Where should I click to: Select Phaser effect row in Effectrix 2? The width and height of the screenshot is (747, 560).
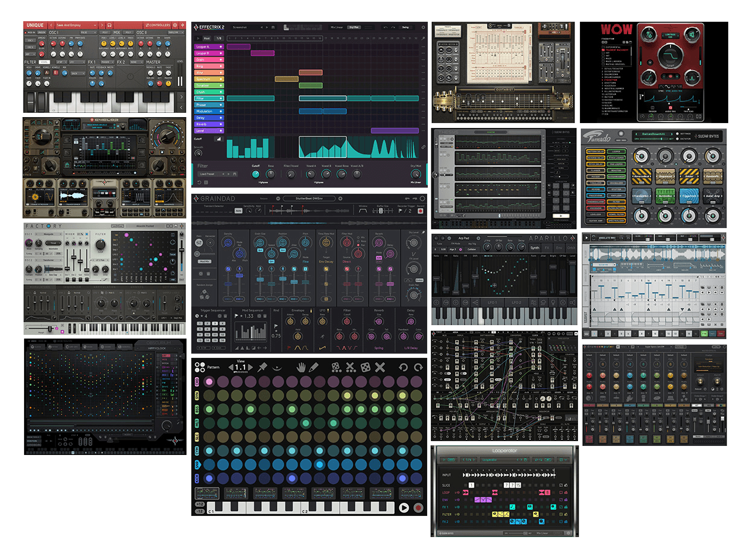click(209, 104)
